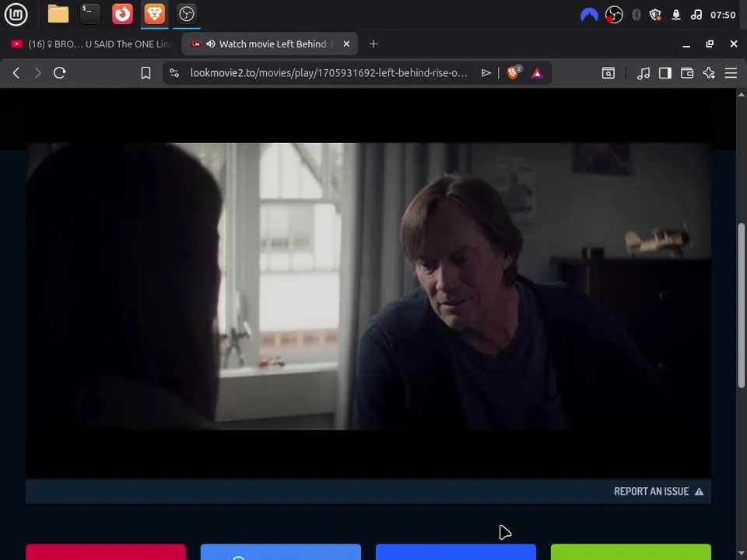This screenshot has width=747, height=560.
Task: Click the vertical page scrollbar thumb
Action: (x=742, y=305)
